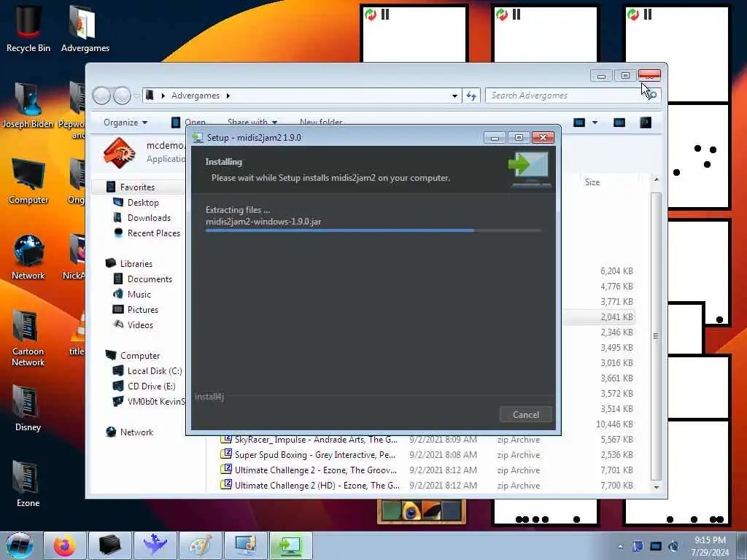The height and width of the screenshot is (560, 747).
Task: Click the Explorer forward navigation button
Action: click(122, 96)
